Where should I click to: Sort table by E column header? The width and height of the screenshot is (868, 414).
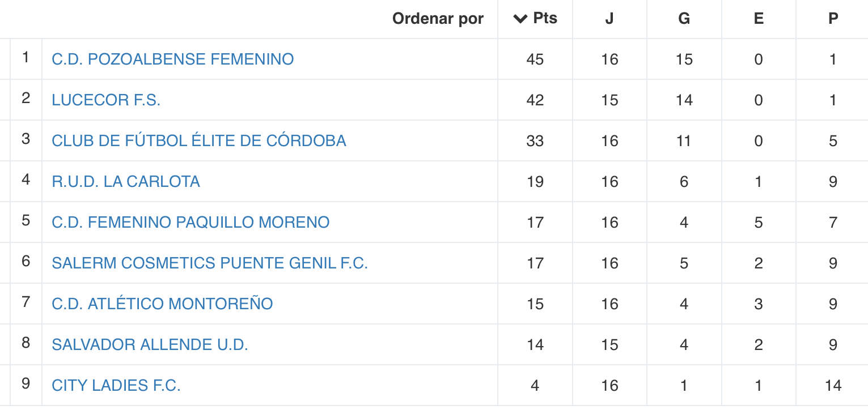(x=759, y=19)
